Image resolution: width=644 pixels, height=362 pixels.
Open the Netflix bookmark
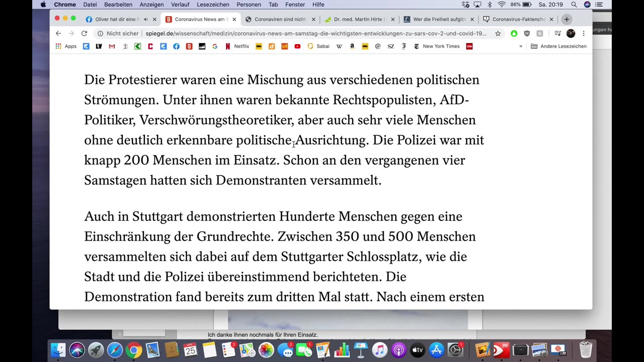[237, 46]
